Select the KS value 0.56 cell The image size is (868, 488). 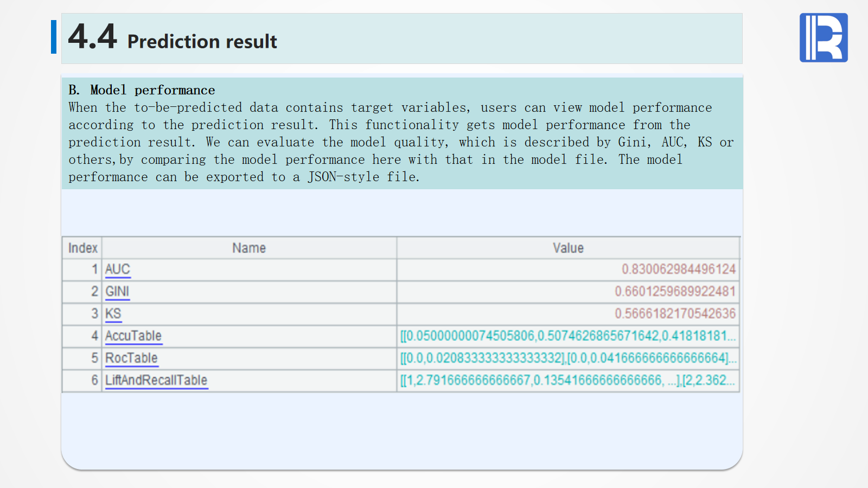click(x=675, y=314)
